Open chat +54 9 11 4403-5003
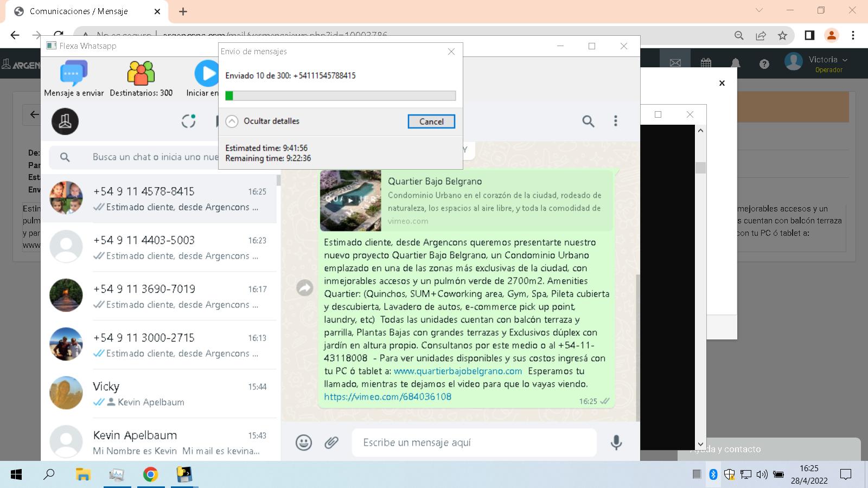The height and width of the screenshot is (488, 868). tap(159, 247)
